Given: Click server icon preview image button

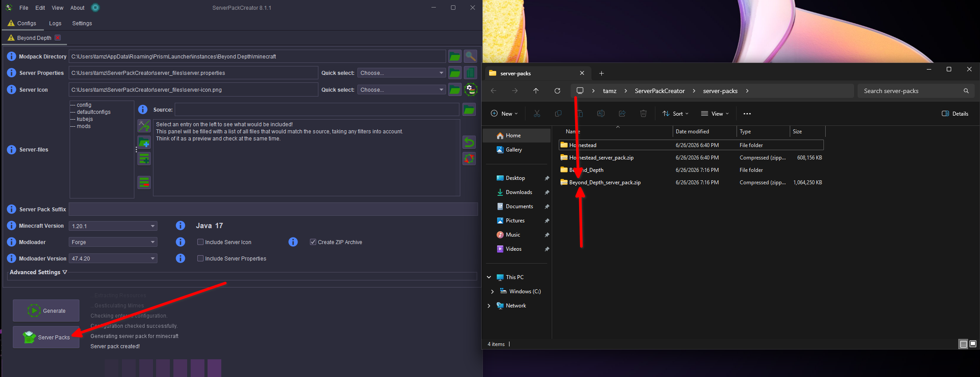Looking at the screenshot, I should pyautogui.click(x=470, y=89).
